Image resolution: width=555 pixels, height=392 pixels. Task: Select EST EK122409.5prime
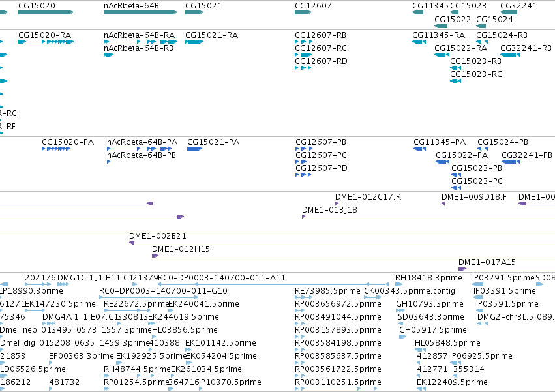coord(421,389)
